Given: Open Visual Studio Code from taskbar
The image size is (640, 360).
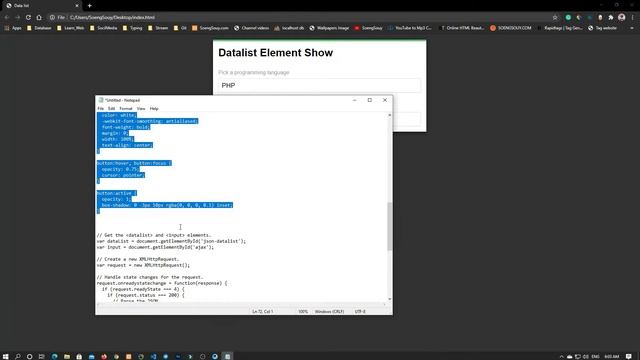Looking at the screenshot, I should (153, 356).
